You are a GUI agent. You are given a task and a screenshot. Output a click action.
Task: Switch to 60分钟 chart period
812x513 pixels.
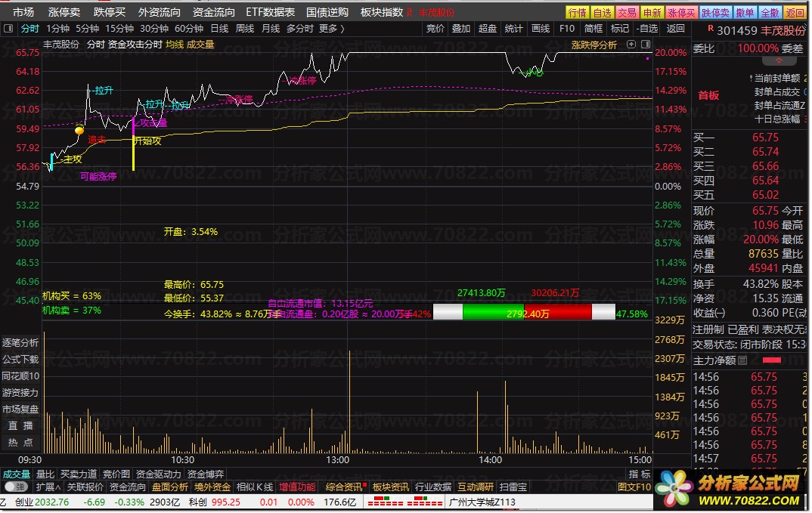188,29
